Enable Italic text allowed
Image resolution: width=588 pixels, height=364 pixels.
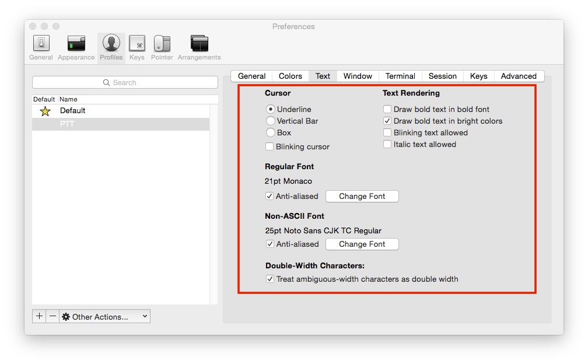[387, 144]
